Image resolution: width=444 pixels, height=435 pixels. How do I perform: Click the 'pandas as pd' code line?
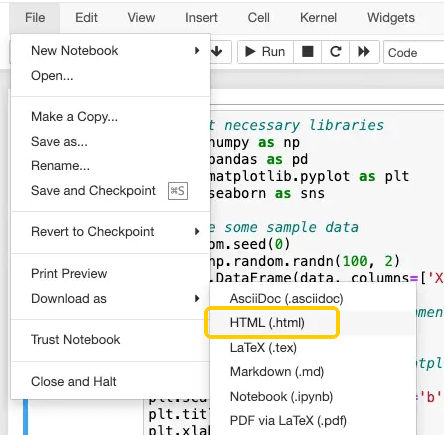click(259, 159)
